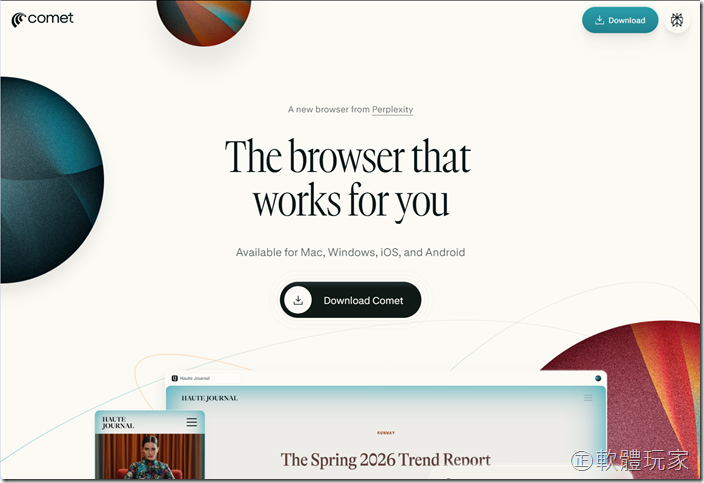
Task: Click the red textured sphere at right
Action: 640,390
